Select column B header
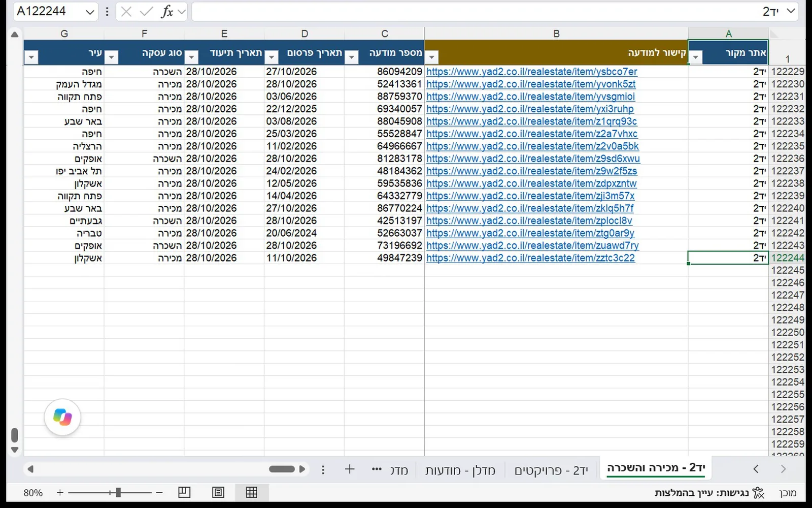This screenshot has height=508, width=812. [556, 34]
